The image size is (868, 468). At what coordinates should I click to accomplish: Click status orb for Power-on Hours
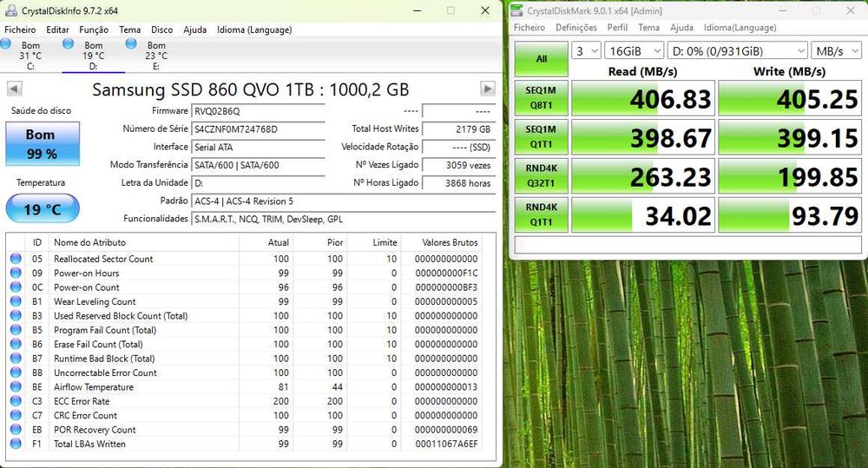[16, 273]
